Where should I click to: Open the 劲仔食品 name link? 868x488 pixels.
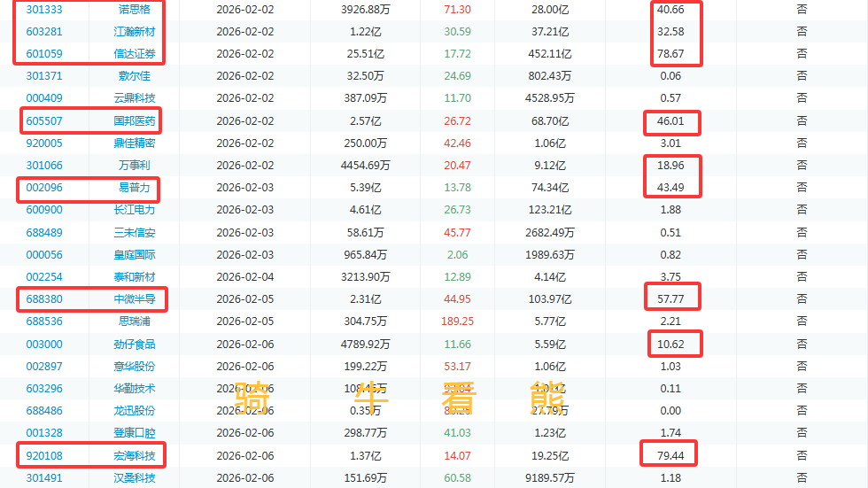click(135, 345)
